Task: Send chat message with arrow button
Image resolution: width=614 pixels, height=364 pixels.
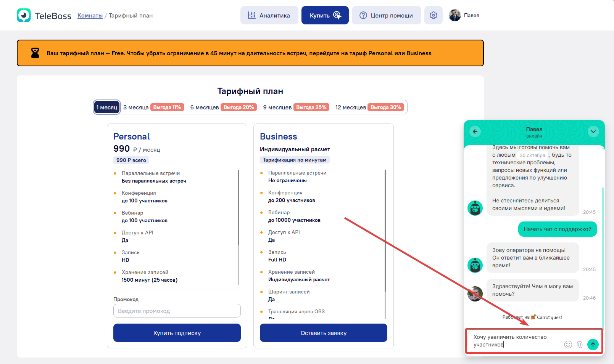Action: pyautogui.click(x=593, y=345)
